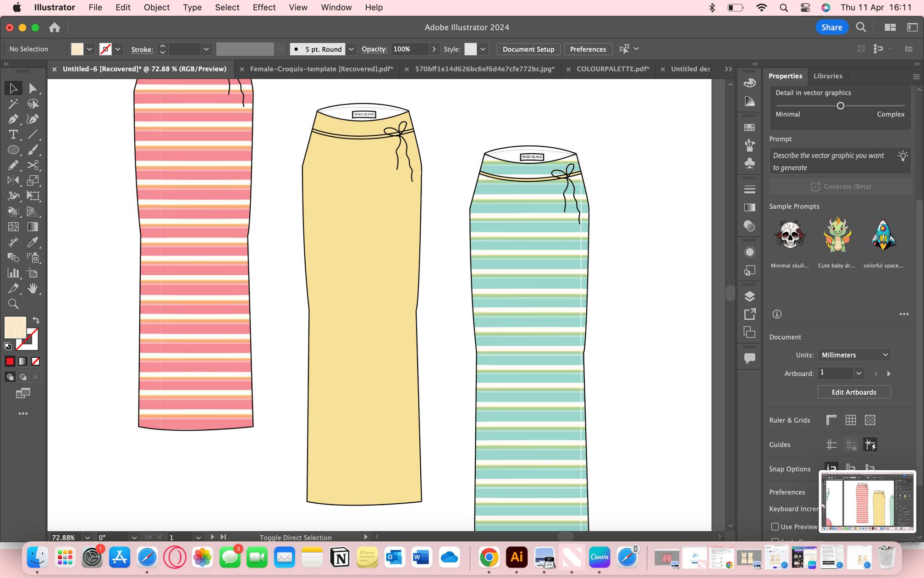Image resolution: width=924 pixels, height=578 pixels.
Task: Select the Zoom tool
Action: click(x=13, y=304)
